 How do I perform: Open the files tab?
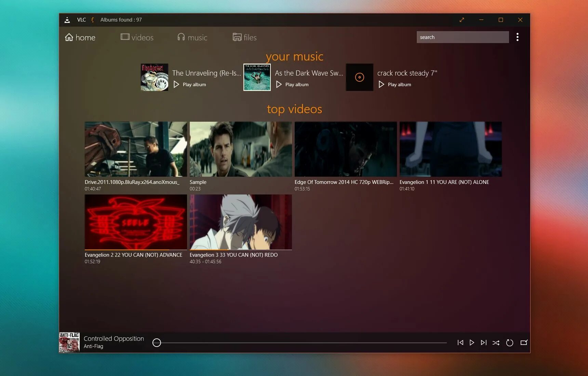tap(244, 37)
